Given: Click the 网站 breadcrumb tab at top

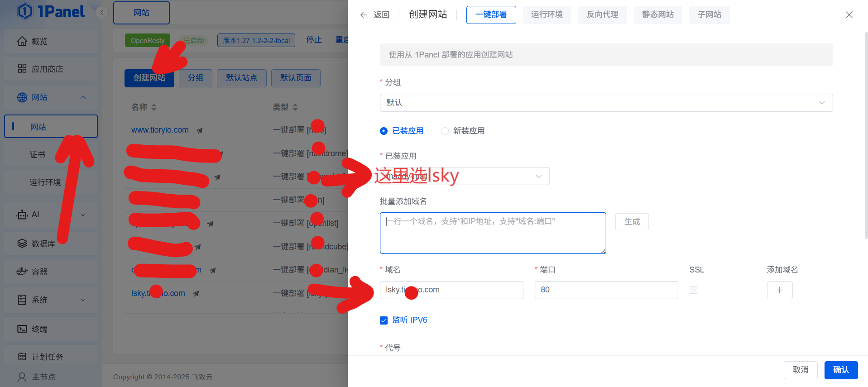Looking at the screenshot, I should coord(141,13).
